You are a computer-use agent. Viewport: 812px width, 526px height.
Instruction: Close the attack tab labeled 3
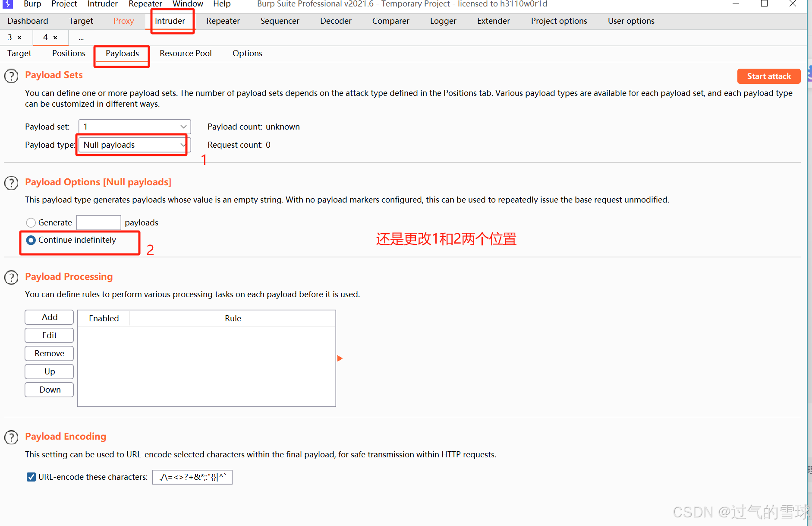(19, 38)
